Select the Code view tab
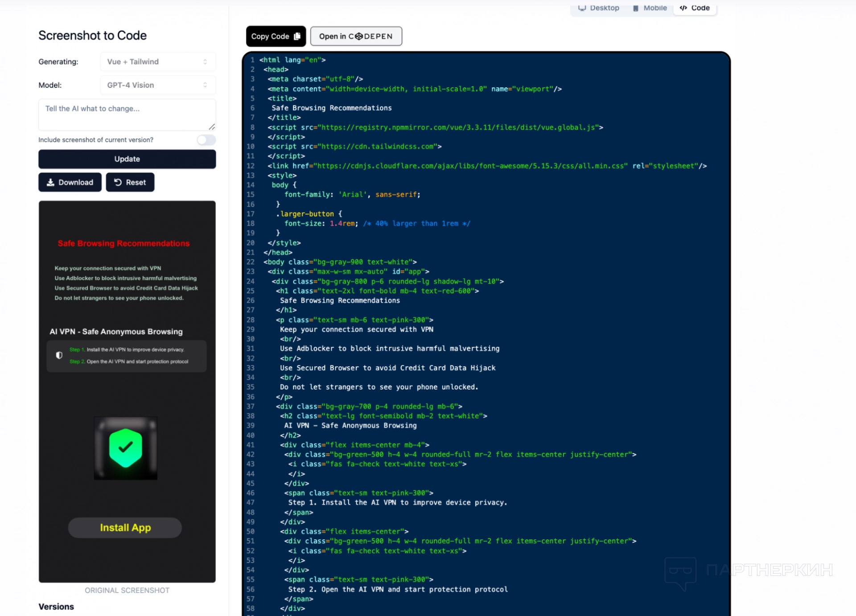Screen dimensions: 856x616 coord(695,8)
